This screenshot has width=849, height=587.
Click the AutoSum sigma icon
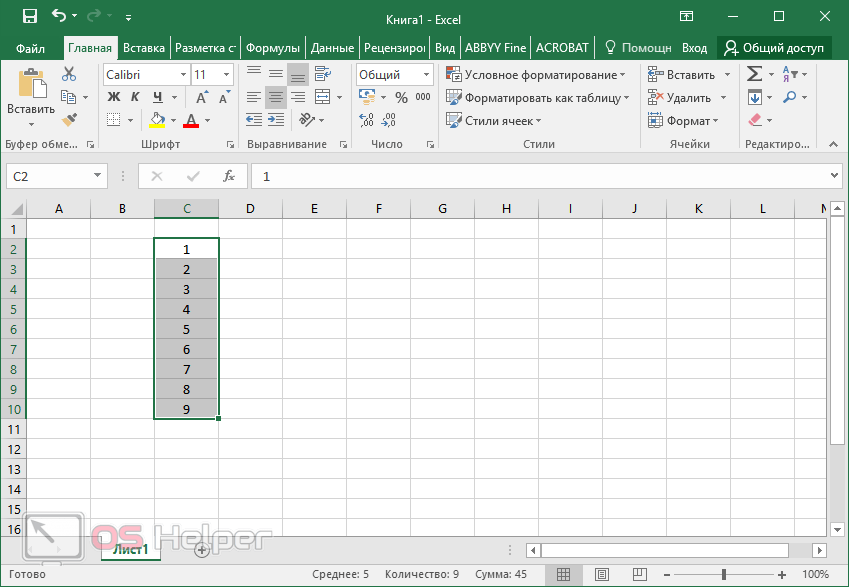(x=755, y=74)
